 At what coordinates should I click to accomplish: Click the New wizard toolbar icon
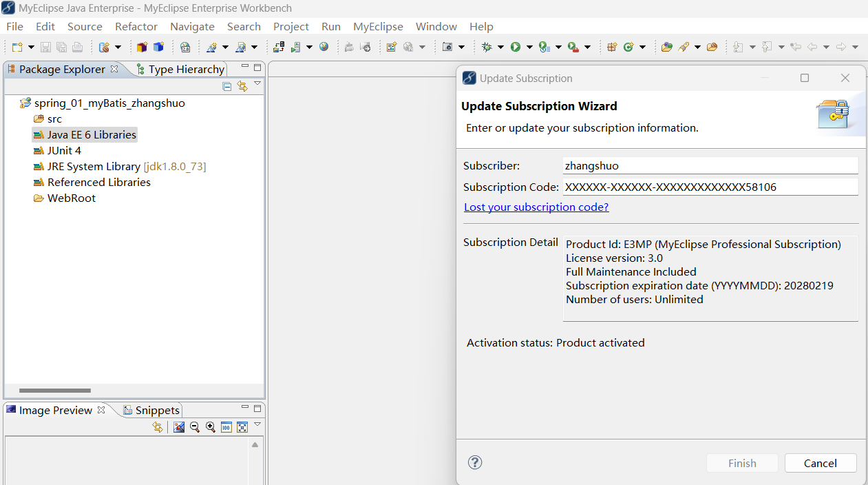click(18, 47)
